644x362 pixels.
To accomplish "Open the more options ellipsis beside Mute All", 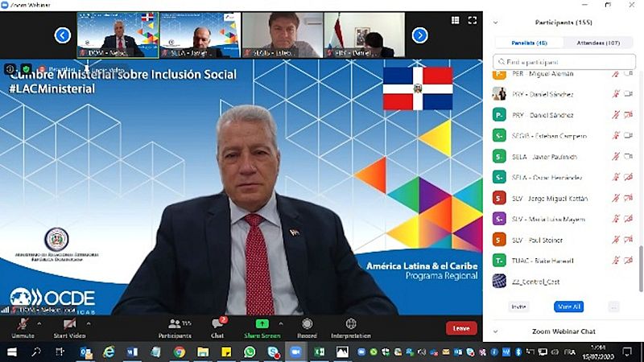I will click(x=613, y=306).
